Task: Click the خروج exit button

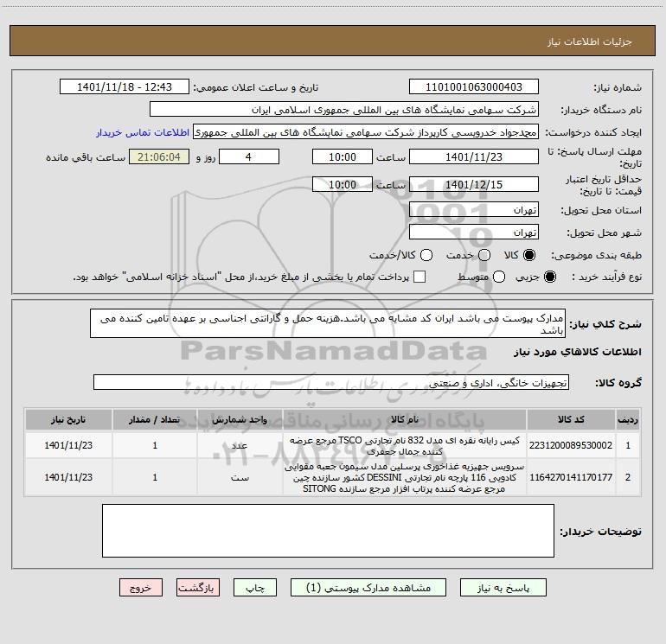Action: 141,588
